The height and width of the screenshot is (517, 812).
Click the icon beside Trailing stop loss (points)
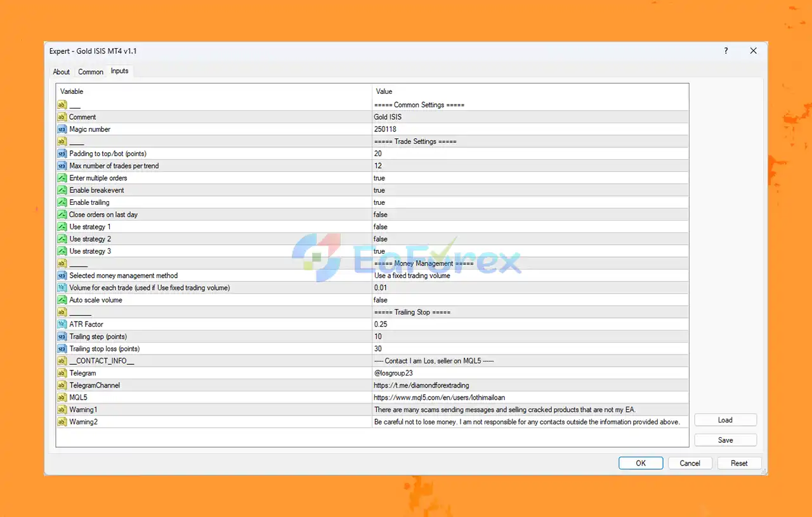(62, 349)
